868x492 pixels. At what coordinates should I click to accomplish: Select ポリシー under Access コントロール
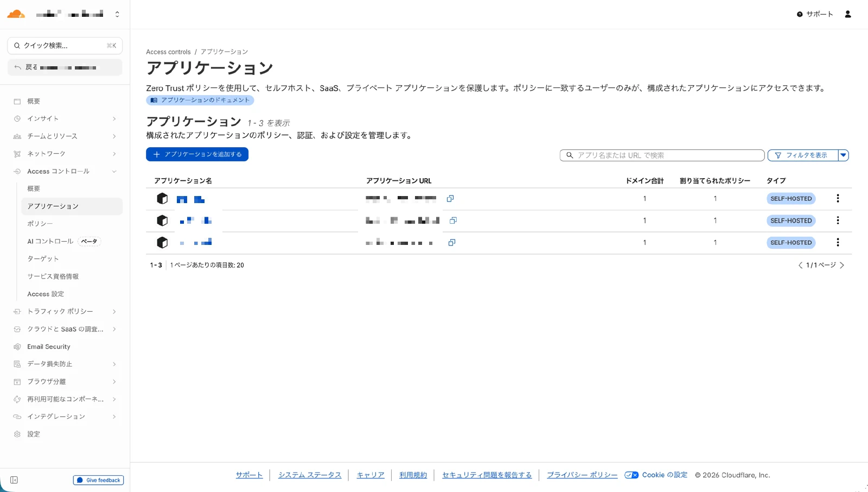(x=40, y=223)
